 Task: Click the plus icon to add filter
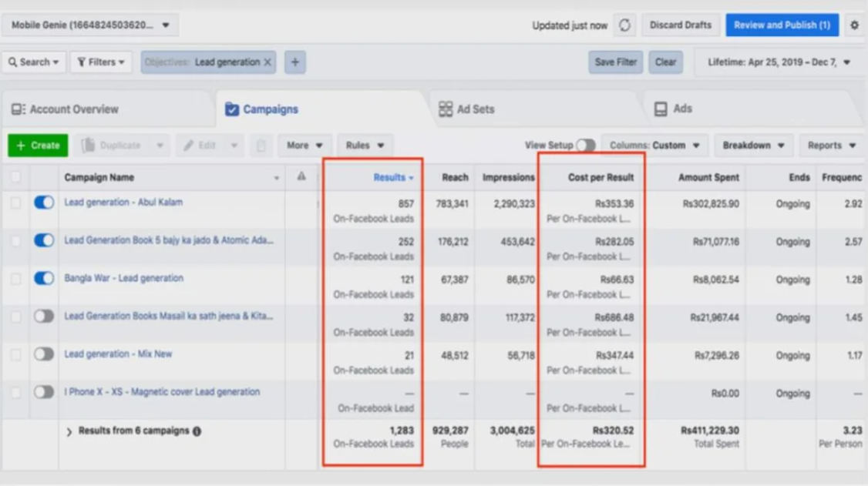click(294, 62)
